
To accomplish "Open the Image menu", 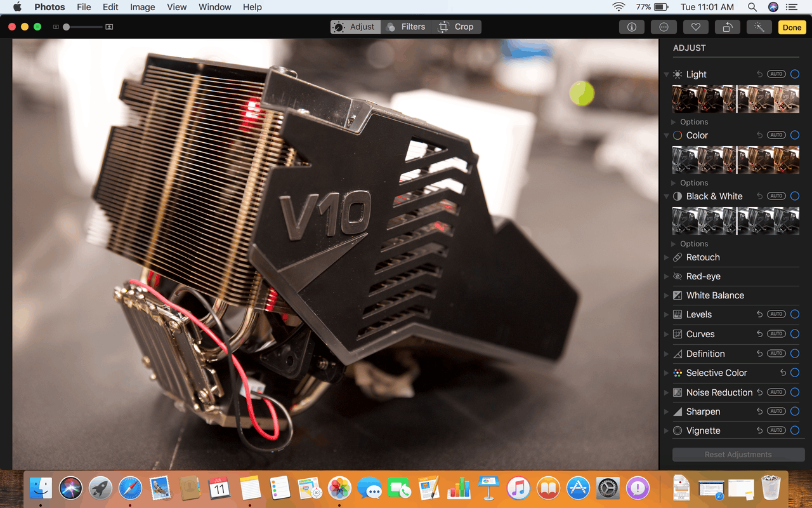I will (143, 7).
